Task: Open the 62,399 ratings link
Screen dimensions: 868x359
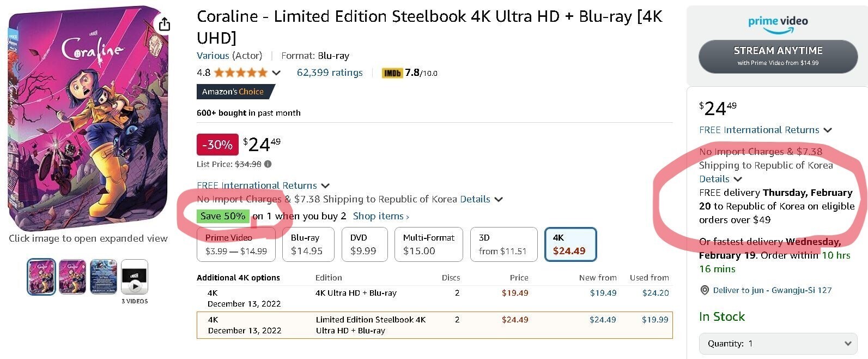Action: click(x=330, y=73)
